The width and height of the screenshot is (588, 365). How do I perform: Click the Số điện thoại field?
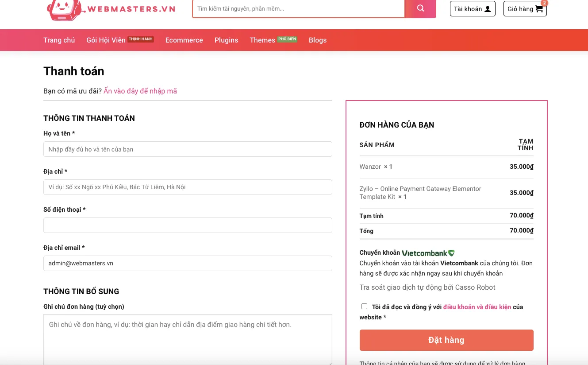click(188, 225)
